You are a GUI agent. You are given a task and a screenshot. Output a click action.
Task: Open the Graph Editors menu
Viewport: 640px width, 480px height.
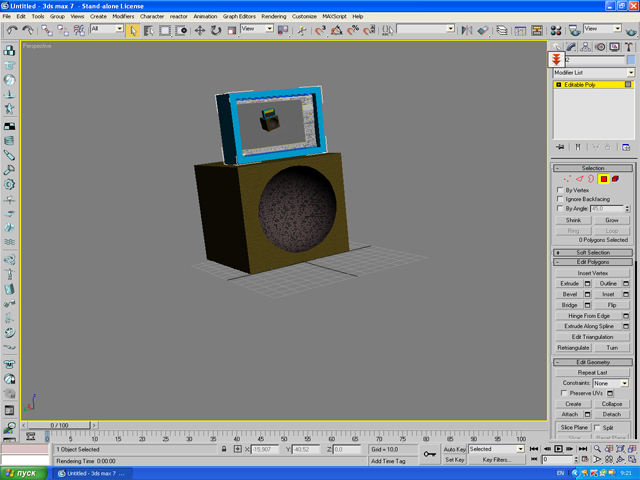239,16
